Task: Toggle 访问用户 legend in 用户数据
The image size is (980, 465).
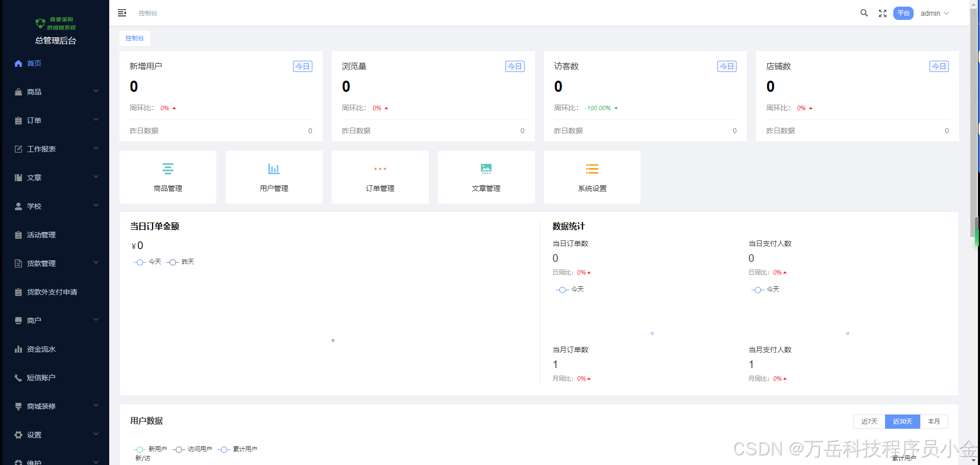Action: [x=192, y=449]
